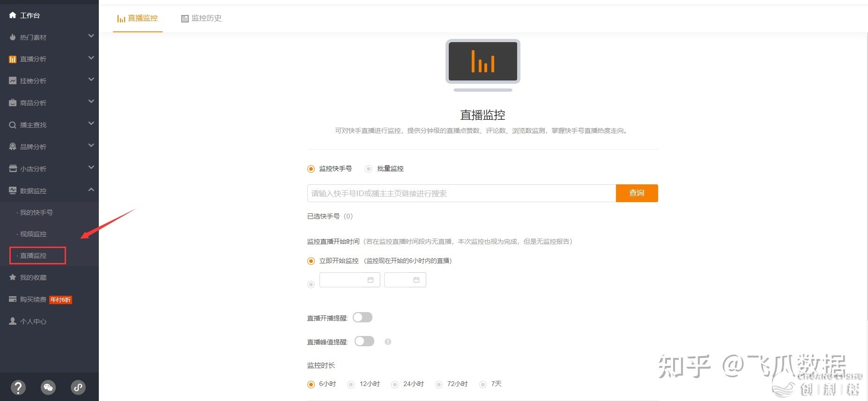Open the 我的收藏 link
Image resolution: width=868 pixels, height=401 pixels.
click(x=33, y=277)
